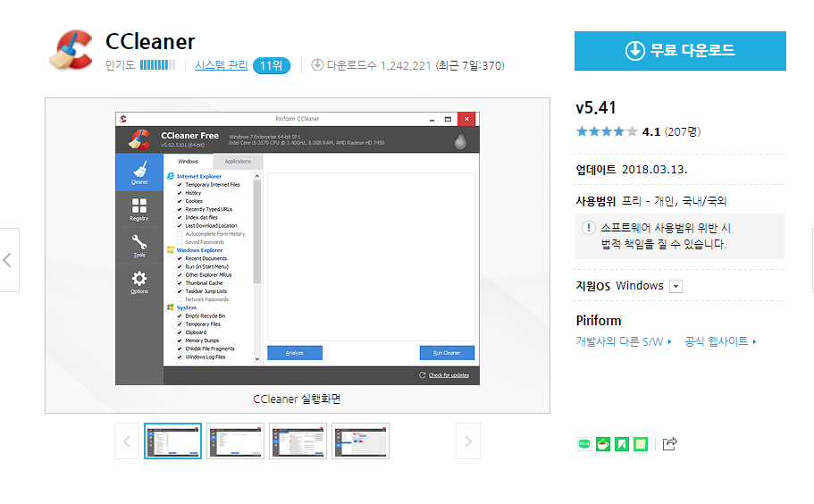Click the CCleaner logo in the app header
This screenshot has height=504, width=814.
tap(139, 139)
